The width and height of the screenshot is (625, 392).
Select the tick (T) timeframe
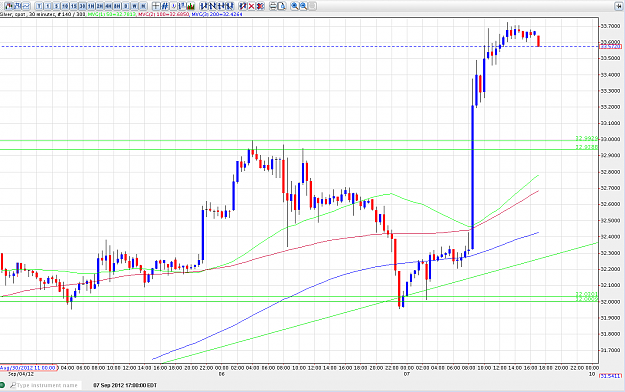point(39,6)
